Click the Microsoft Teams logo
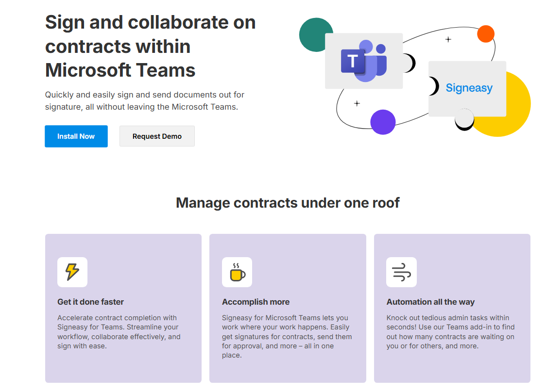 pos(363,61)
